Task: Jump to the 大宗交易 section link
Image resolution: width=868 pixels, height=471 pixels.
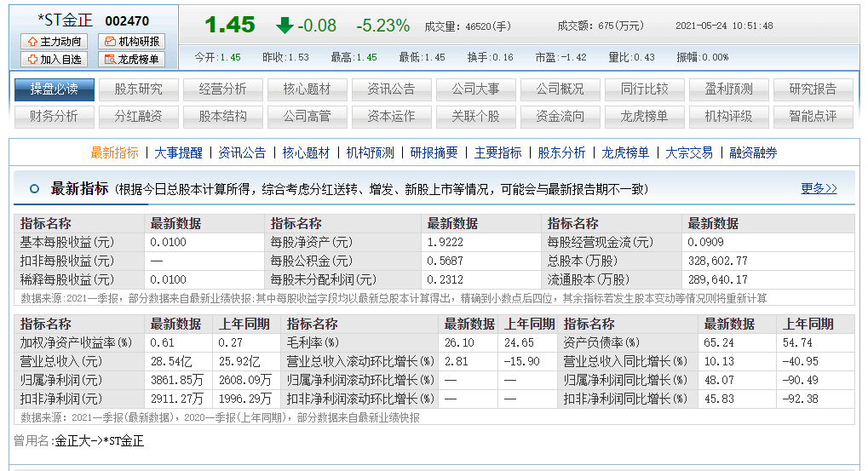Action: [689, 153]
